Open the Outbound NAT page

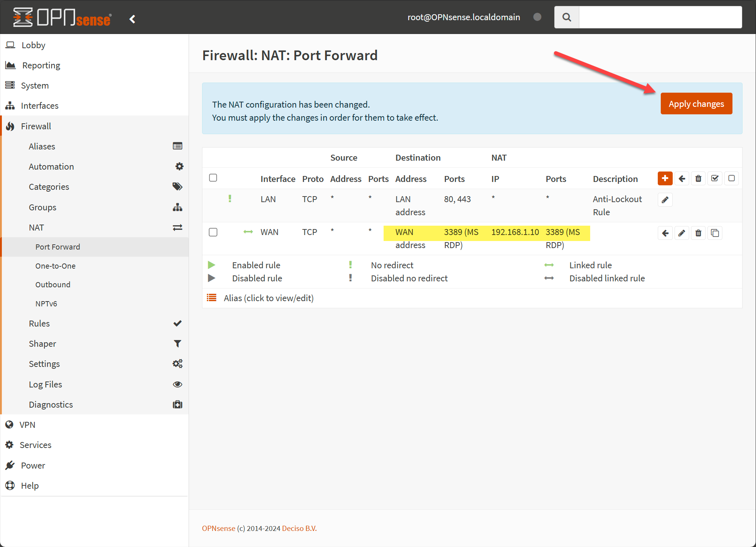[53, 285]
